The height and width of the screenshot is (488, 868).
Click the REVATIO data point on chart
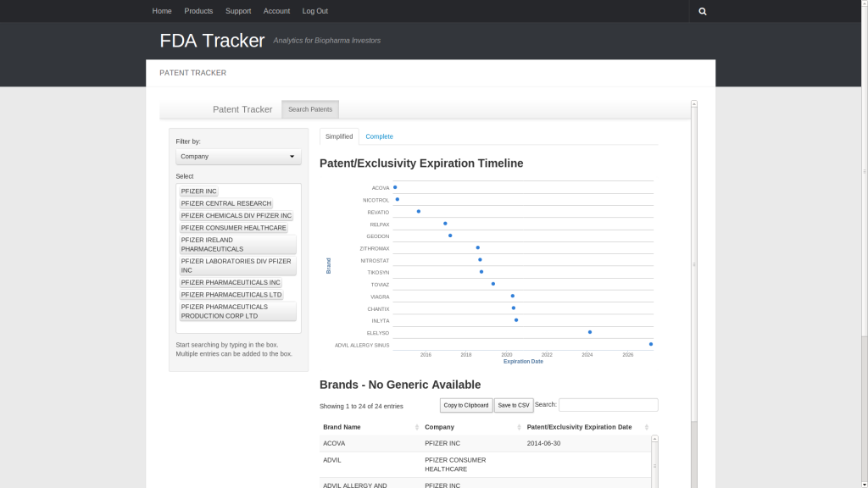419,211
